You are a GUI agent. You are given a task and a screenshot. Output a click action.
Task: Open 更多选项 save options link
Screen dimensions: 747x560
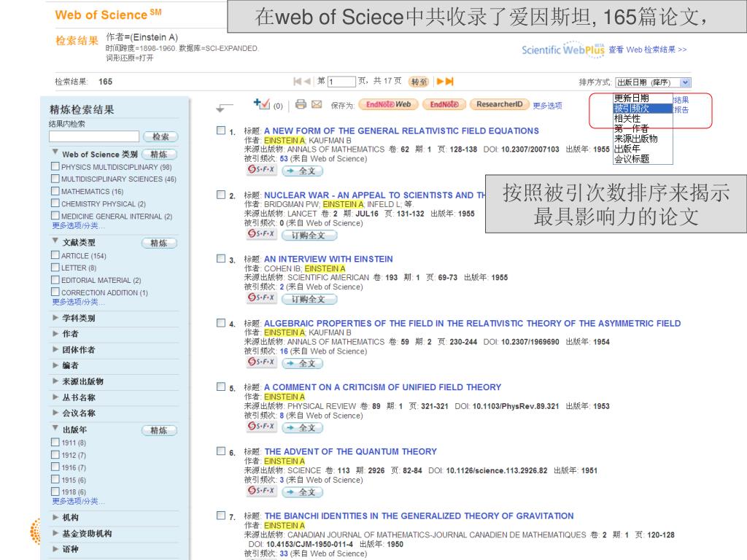point(547,106)
